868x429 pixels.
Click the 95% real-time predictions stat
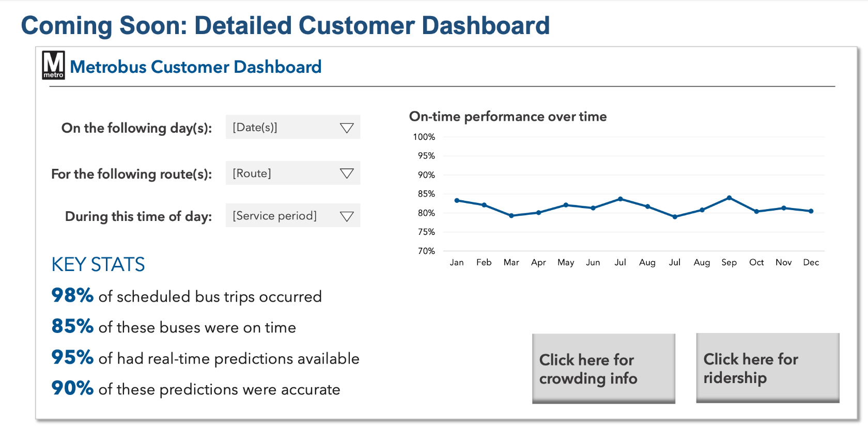coord(205,358)
